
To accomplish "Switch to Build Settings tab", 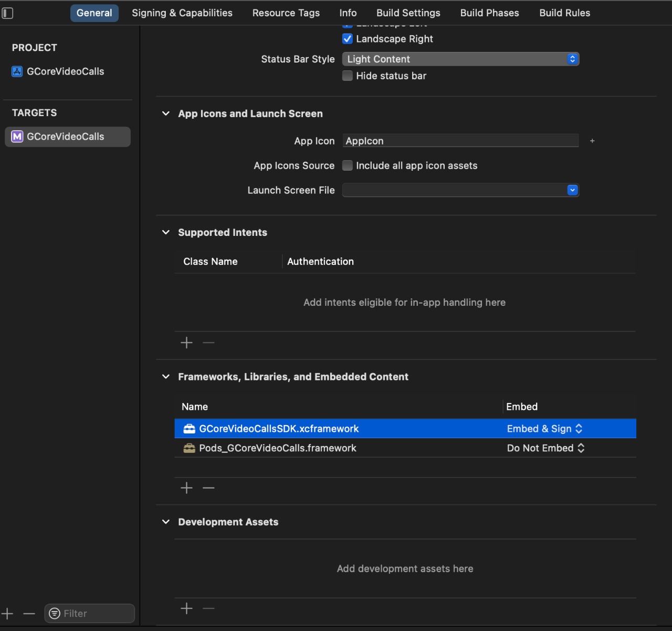I will click(408, 13).
